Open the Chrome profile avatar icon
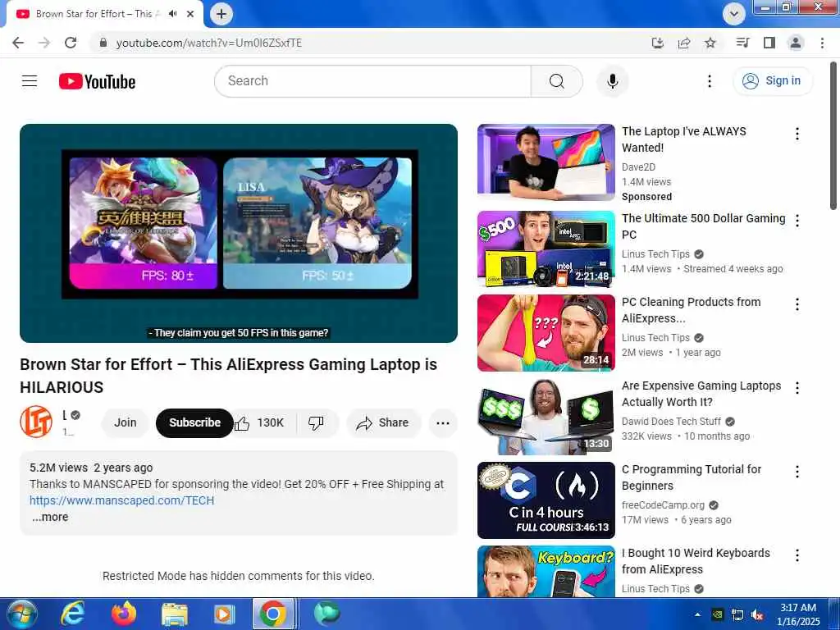Image resolution: width=840 pixels, height=630 pixels. (796, 43)
